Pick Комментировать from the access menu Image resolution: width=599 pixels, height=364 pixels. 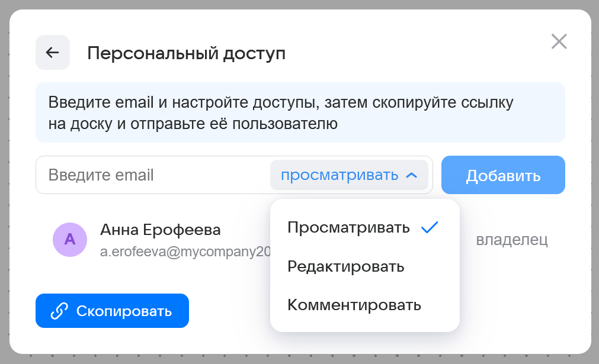coord(354,305)
